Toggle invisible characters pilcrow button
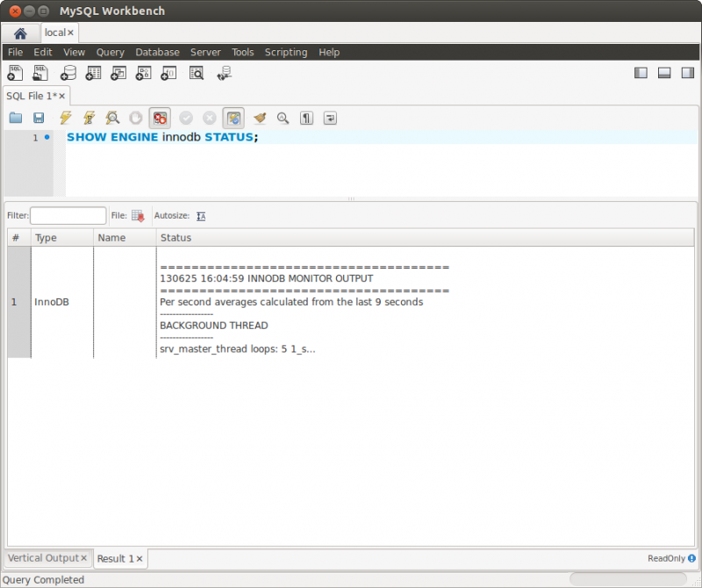 point(306,118)
